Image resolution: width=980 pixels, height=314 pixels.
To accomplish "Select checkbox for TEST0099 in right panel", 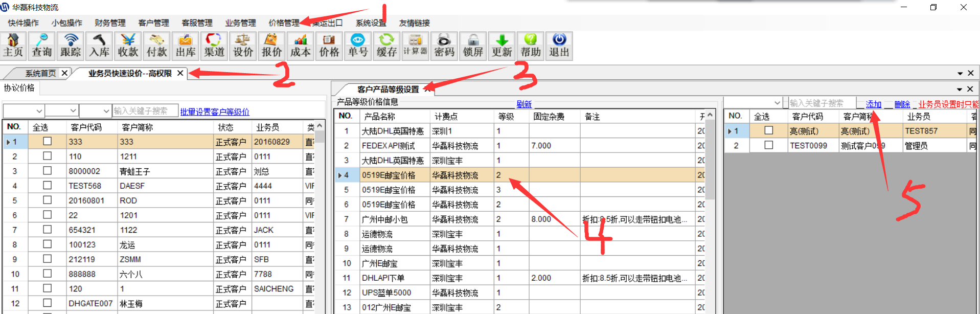I will 768,145.
